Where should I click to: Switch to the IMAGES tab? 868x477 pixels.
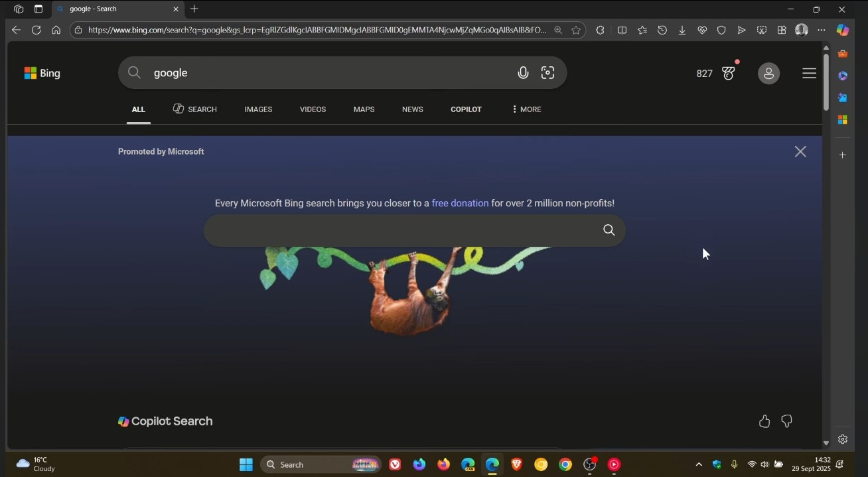(x=258, y=109)
